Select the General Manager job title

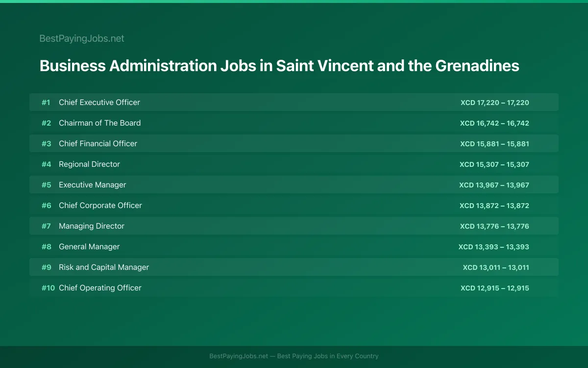pyautogui.click(x=89, y=246)
